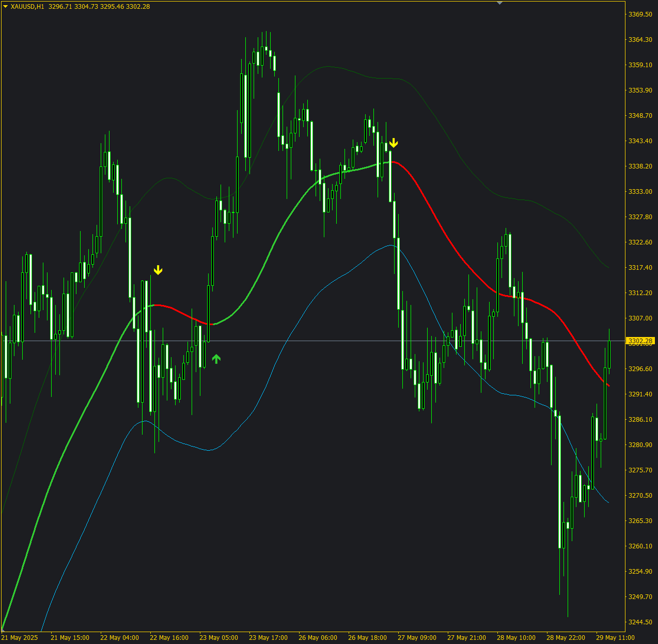
Task: Click the 3322.60 price scale label
Action: pyautogui.click(x=640, y=242)
